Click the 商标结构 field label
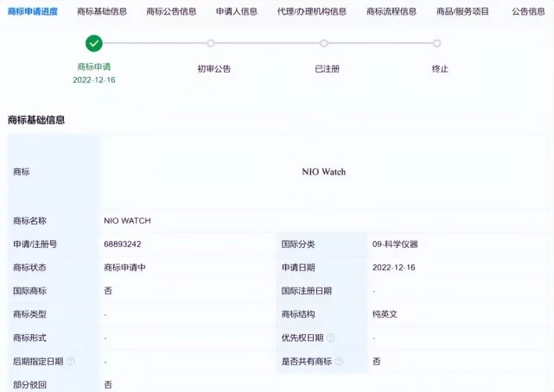 click(x=298, y=314)
